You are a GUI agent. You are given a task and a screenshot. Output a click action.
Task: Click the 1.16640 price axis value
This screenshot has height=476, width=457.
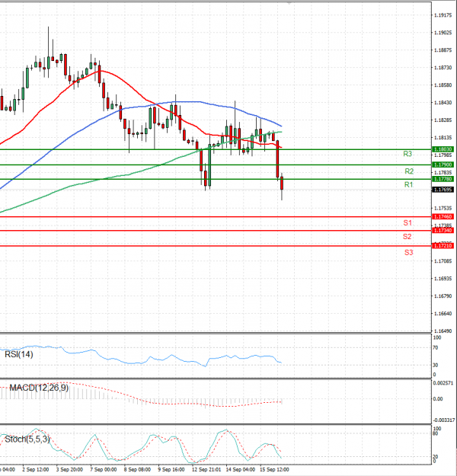click(x=443, y=314)
